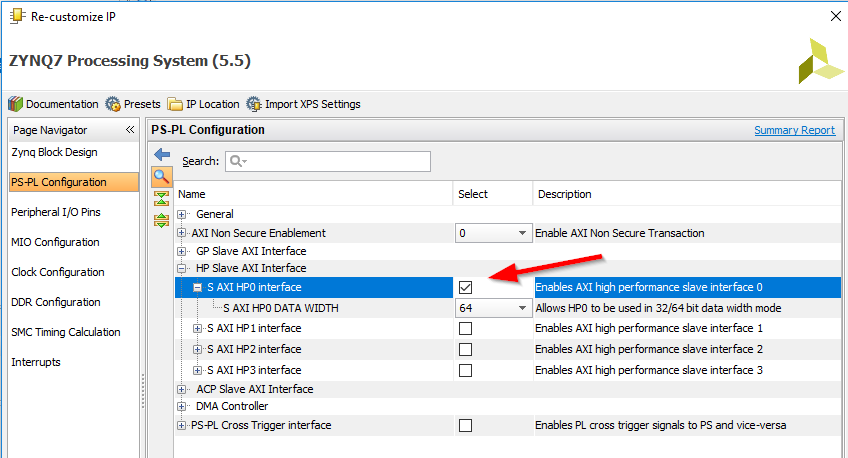Collapse the HP Slave AXI Interface node
848x458 pixels.
click(182, 268)
